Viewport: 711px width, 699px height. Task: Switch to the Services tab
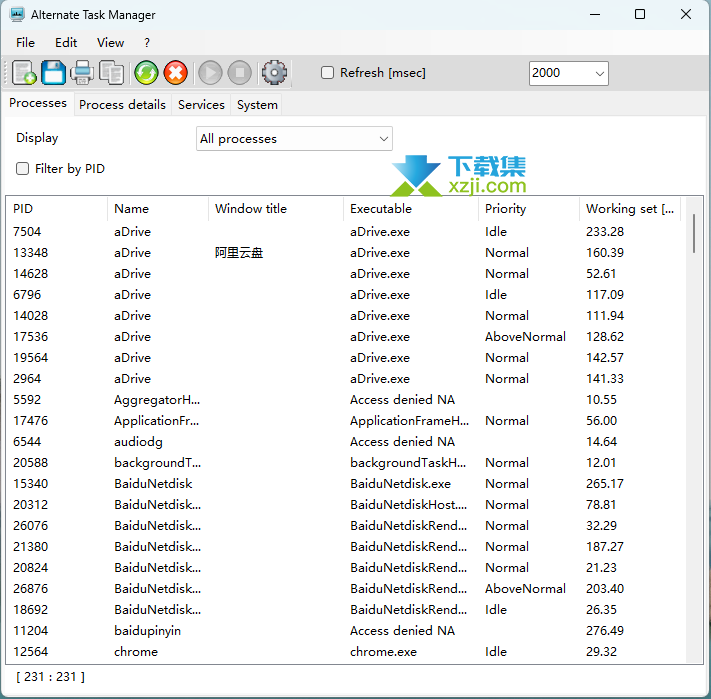tap(201, 105)
